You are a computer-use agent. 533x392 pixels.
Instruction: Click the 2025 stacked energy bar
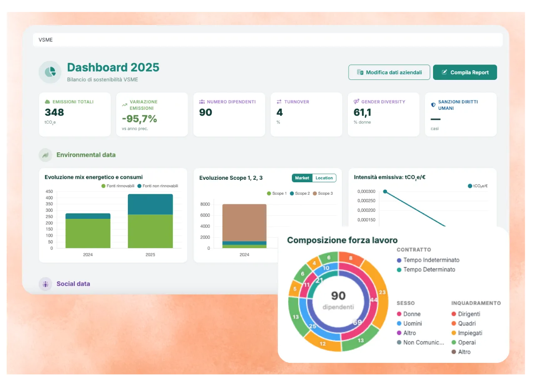[x=150, y=221]
